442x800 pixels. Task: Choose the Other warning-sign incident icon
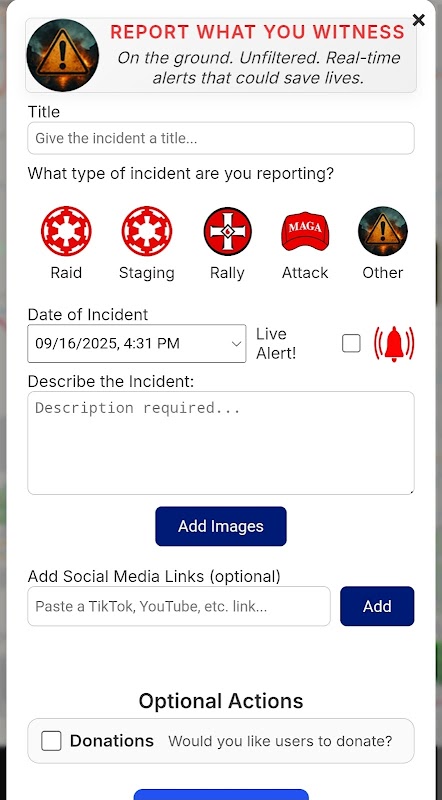[383, 231]
